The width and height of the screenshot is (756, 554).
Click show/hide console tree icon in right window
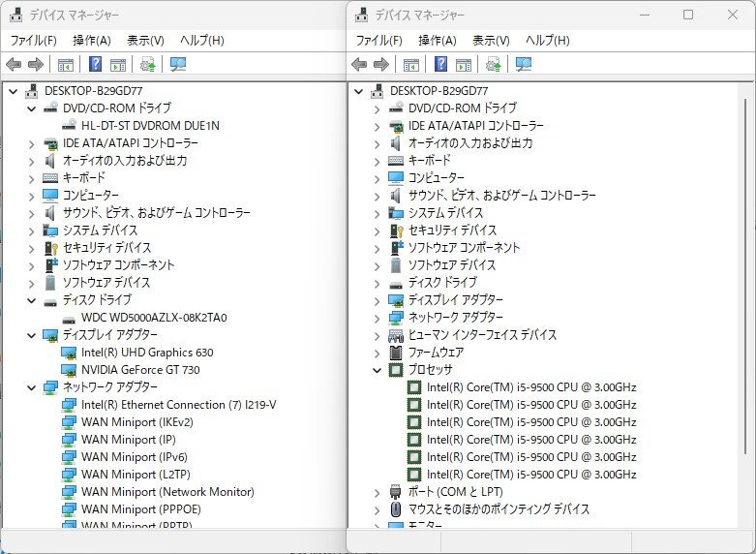click(x=411, y=65)
